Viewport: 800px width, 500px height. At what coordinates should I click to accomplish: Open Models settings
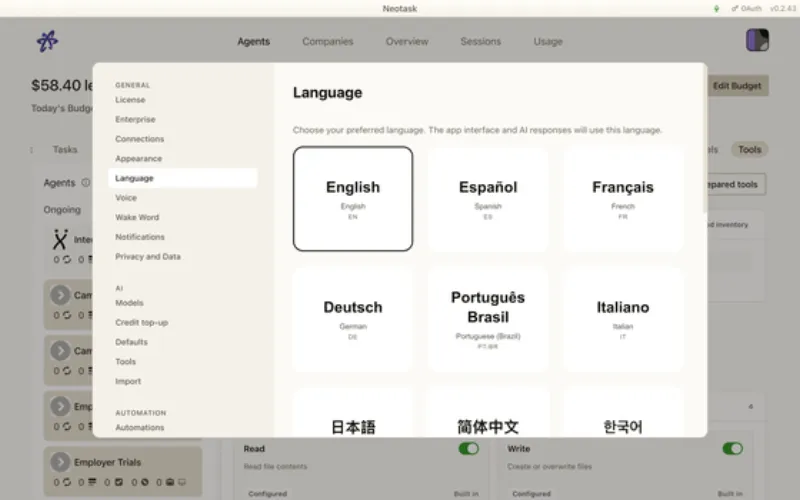click(183, 303)
